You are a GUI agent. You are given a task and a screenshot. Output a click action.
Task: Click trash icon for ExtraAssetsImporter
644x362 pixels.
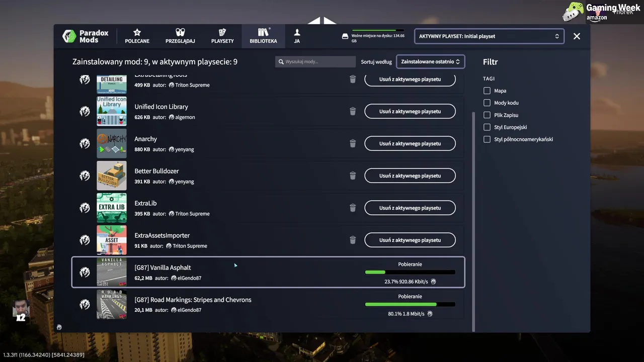(x=353, y=240)
